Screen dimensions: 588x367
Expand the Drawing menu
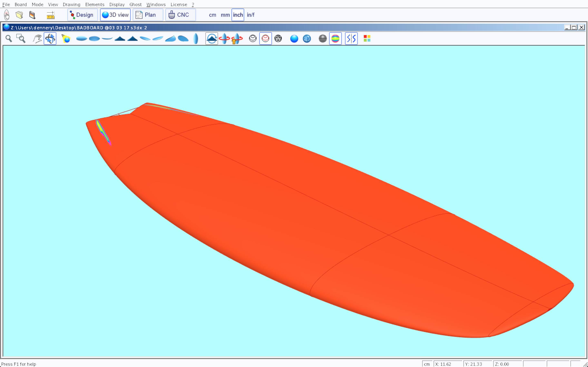coord(71,4)
